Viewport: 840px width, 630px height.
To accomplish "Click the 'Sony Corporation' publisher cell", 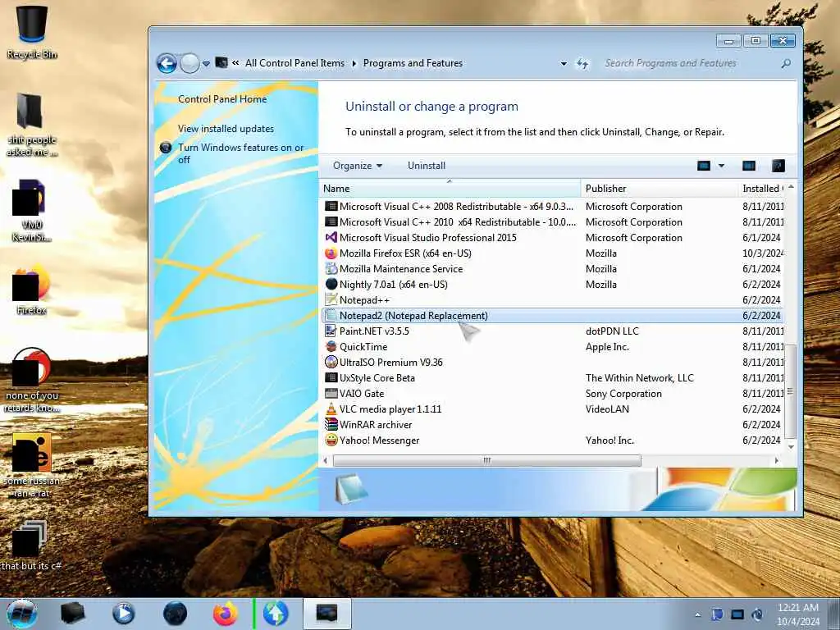I will coord(623,393).
